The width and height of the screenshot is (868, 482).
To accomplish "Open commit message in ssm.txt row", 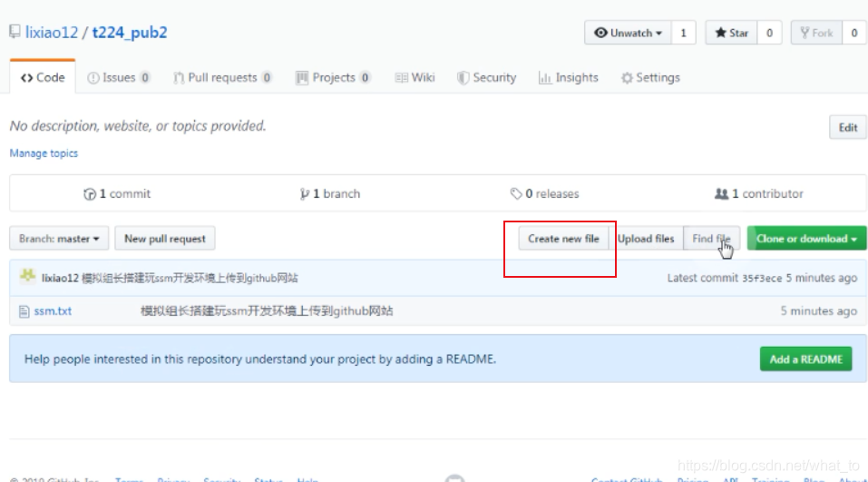I will [267, 311].
